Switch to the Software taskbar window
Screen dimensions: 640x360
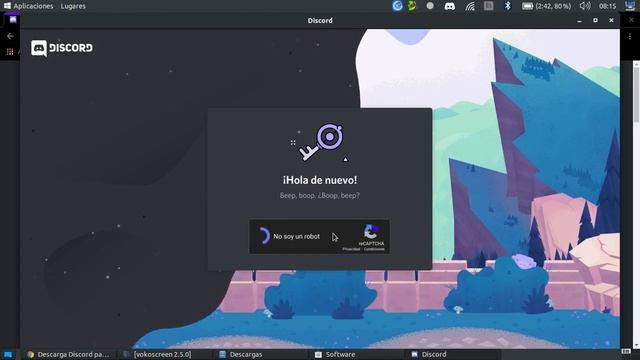(x=335, y=354)
